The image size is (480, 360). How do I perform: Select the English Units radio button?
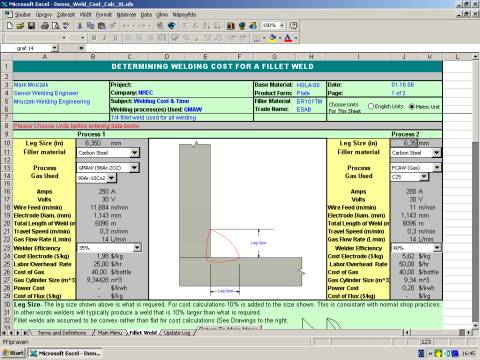coord(371,106)
